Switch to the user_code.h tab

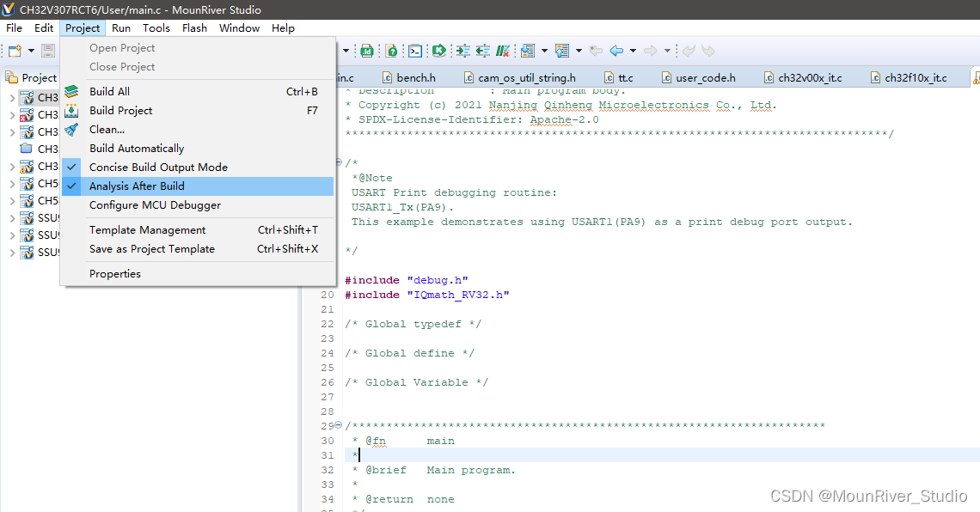click(x=699, y=77)
